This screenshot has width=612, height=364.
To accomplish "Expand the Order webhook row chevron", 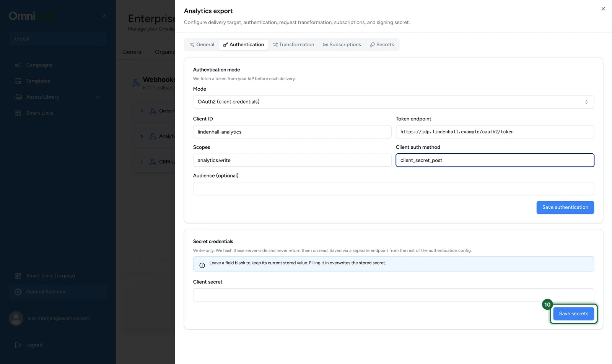I will coord(142,111).
